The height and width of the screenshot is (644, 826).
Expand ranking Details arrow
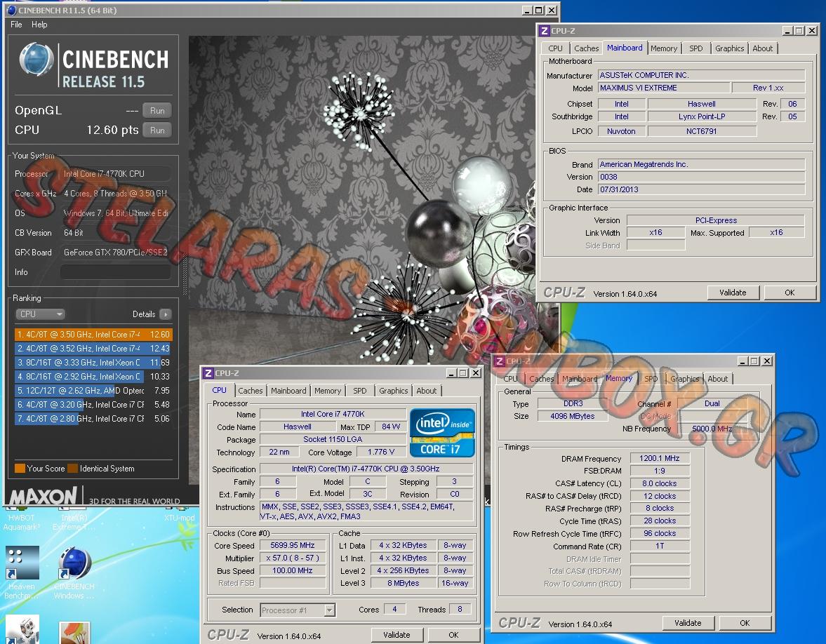tap(166, 314)
